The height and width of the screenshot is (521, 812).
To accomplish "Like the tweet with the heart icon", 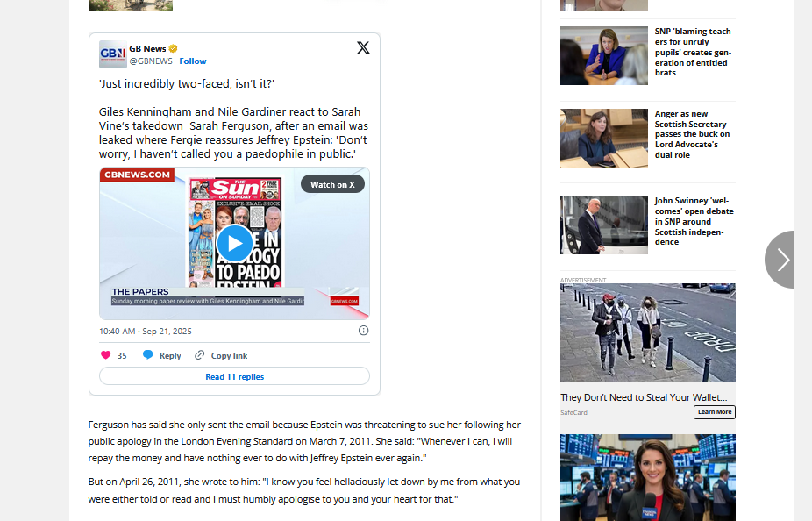I will (106, 355).
